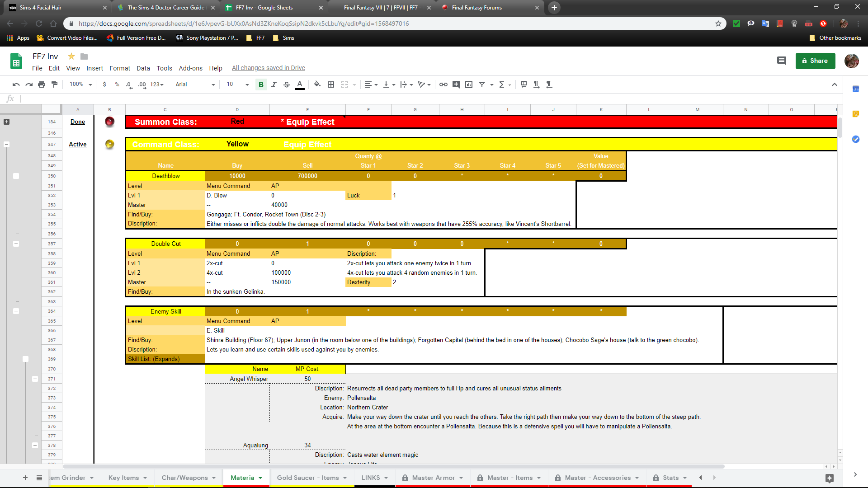Switch to the Char/Weapons sheet tab
Screen dimensions: 868x488
[189, 478]
